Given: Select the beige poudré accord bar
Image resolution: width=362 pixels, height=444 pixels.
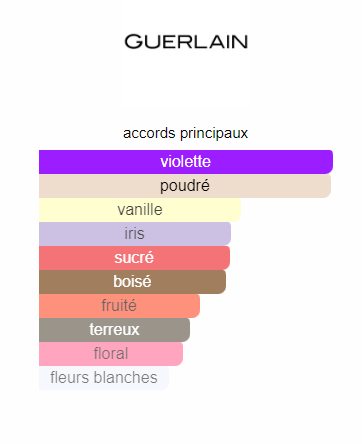Looking at the screenshot, I should [185, 186].
